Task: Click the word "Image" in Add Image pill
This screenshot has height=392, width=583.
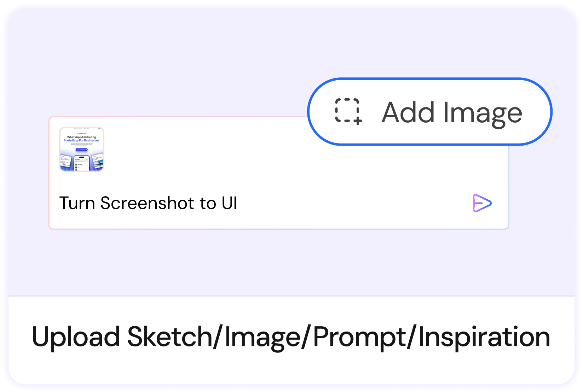Action: pos(483,112)
